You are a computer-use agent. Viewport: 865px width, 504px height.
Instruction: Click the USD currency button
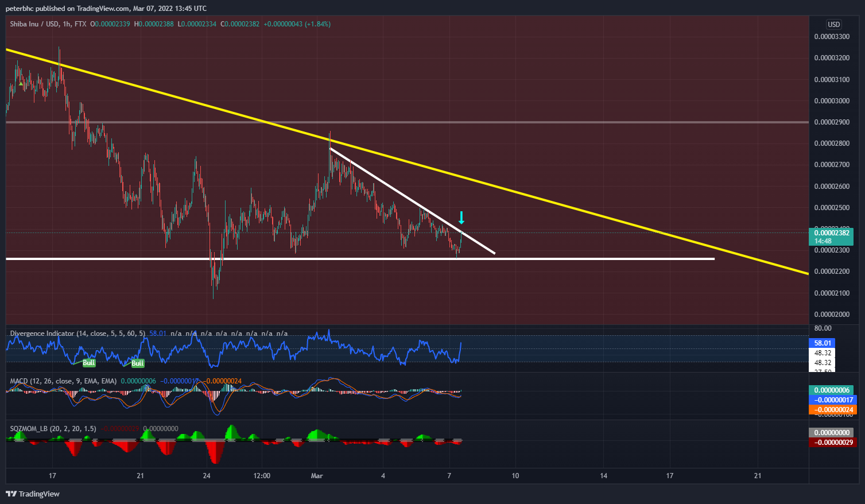(833, 24)
